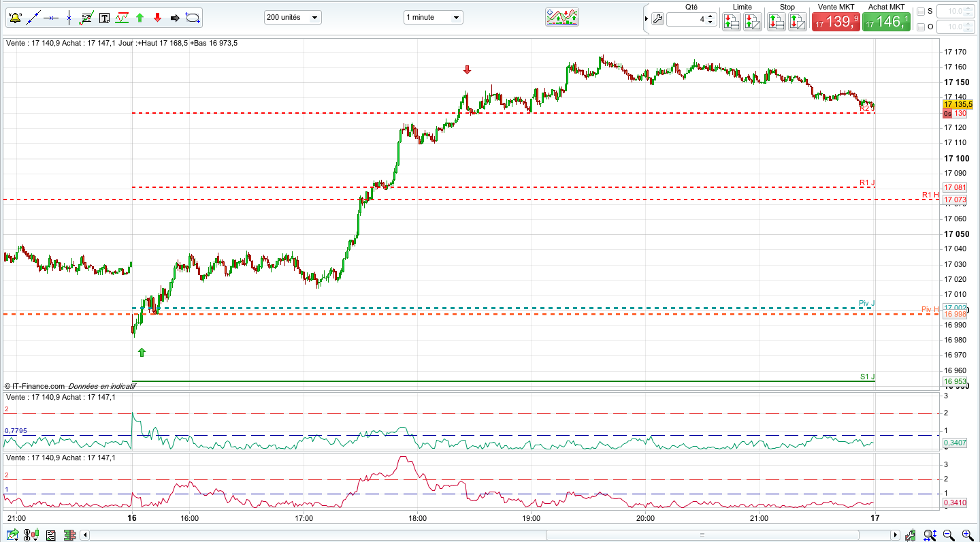Click the Vente MKT sell button

coord(835,22)
